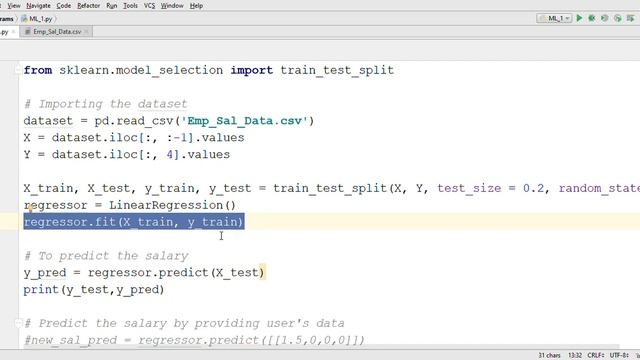Change UTF-8 file encoding in status bar

pyautogui.click(x=619, y=356)
